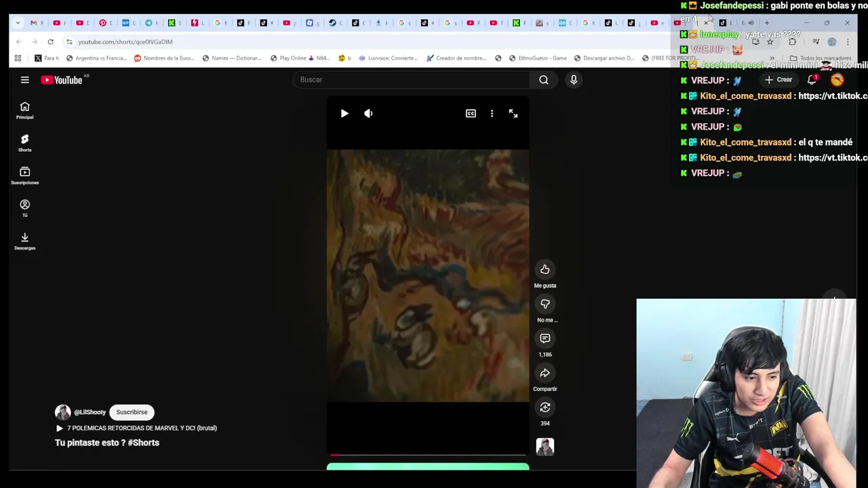
Task: Focus the Buscar search field
Action: click(412, 80)
